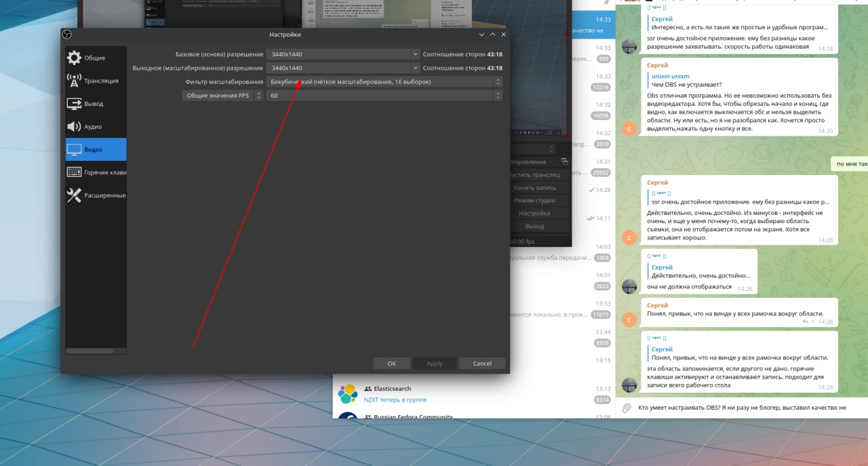Open the Общие значения FPS type selector
The image size is (868, 466).
pyautogui.click(x=223, y=96)
